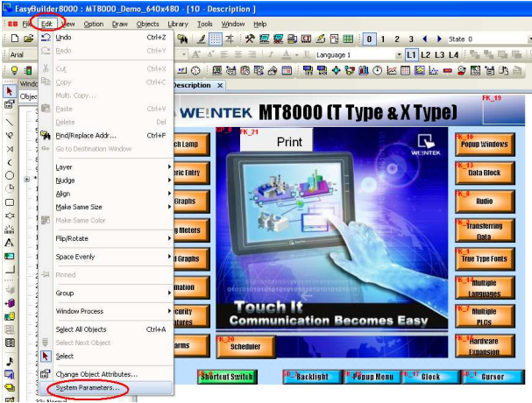Screen dimensions: 532x403
Task: Expand the Group submenu
Action: pos(113,293)
